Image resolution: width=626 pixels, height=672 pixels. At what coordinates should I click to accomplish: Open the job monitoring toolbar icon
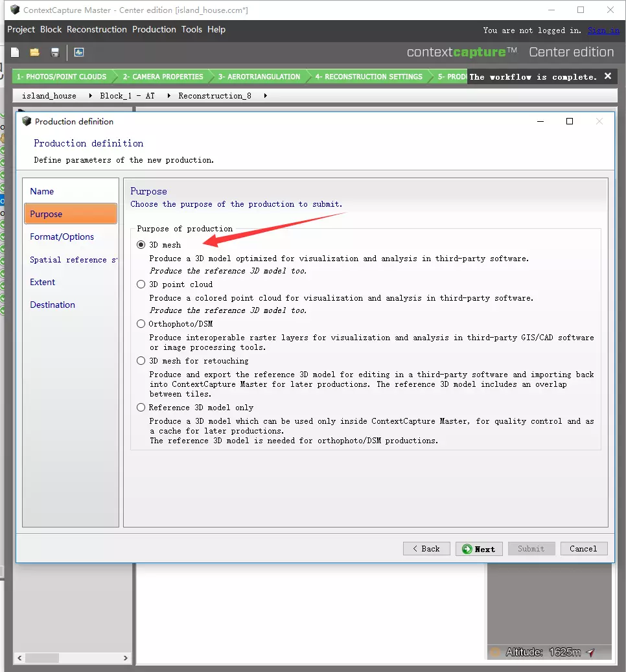click(x=79, y=52)
